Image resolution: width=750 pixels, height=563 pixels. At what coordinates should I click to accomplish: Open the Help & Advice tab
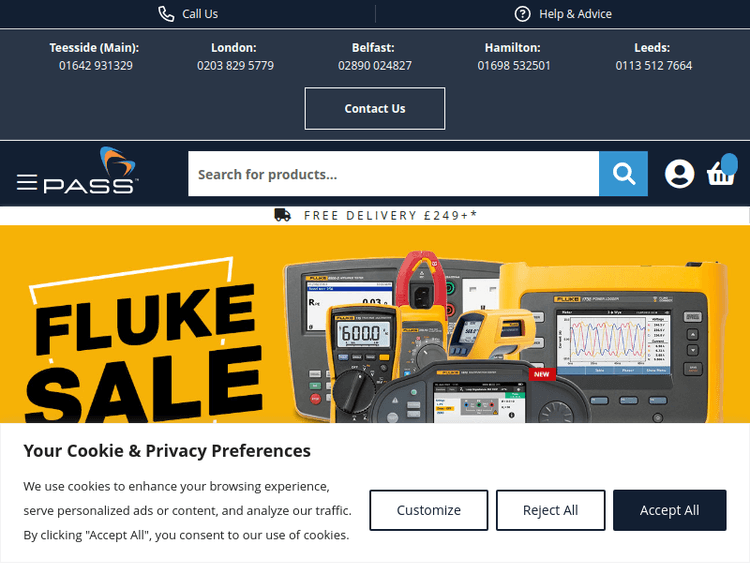[563, 14]
